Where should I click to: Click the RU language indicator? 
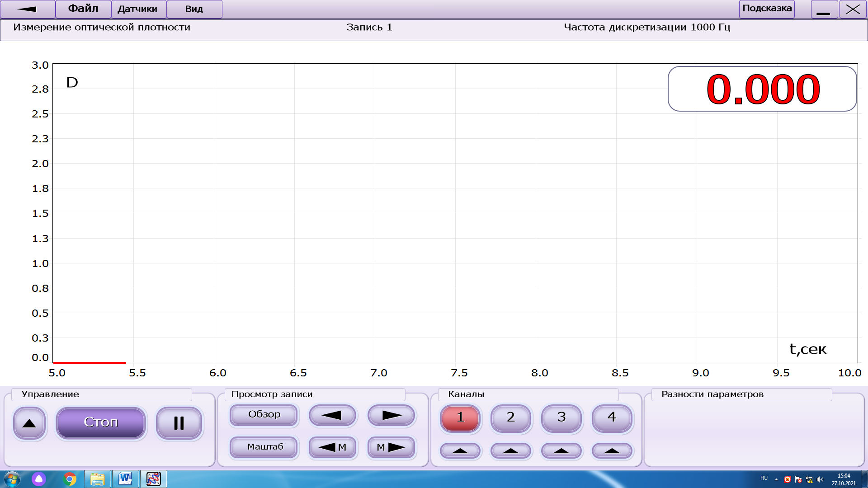(764, 478)
